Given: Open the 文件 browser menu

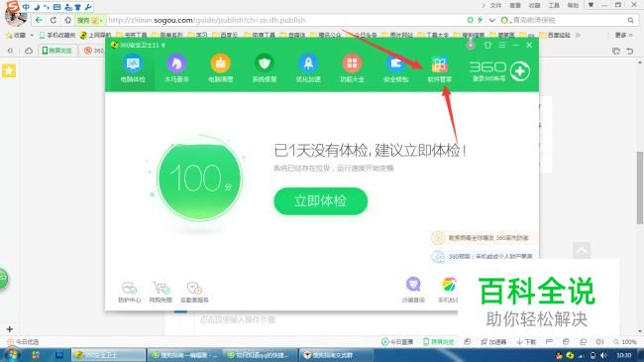Looking at the screenshot, I should point(495,5).
